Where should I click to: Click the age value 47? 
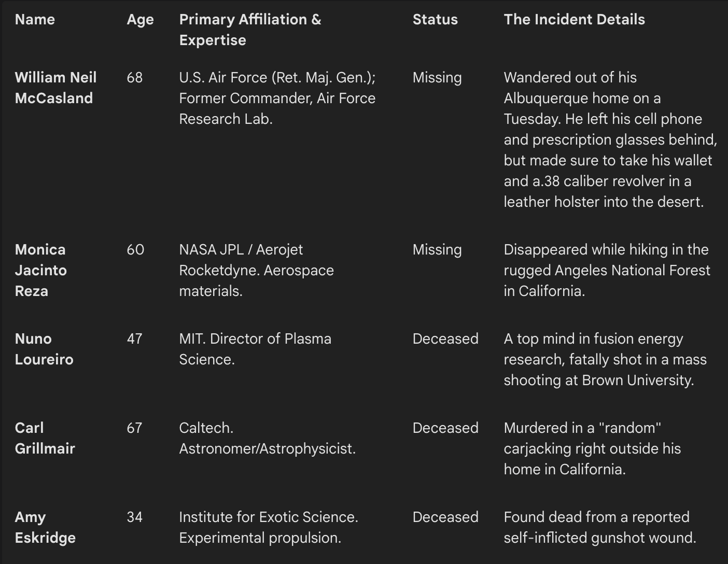pyautogui.click(x=134, y=339)
